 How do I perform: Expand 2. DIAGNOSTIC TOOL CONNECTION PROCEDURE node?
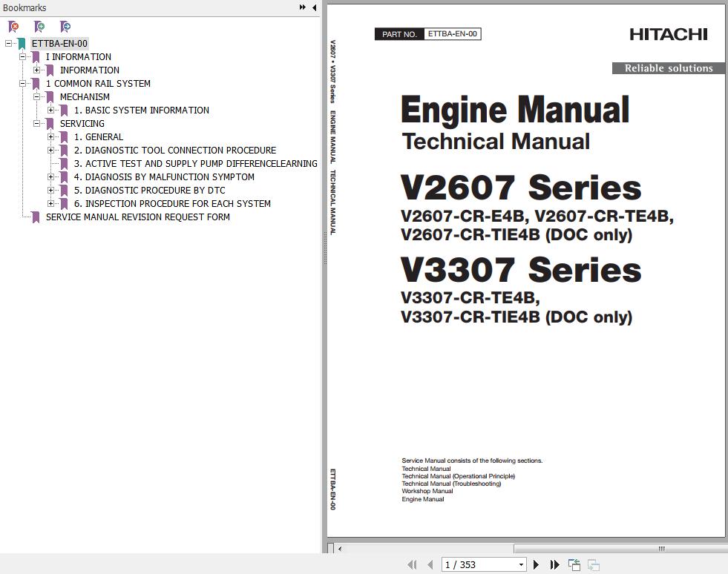[51, 151]
